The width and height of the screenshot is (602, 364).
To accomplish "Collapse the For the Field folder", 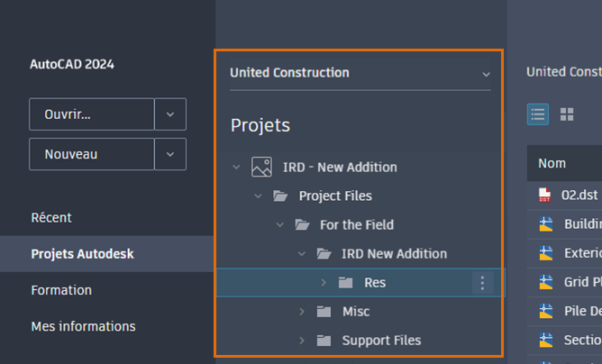I will click(279, 224).
